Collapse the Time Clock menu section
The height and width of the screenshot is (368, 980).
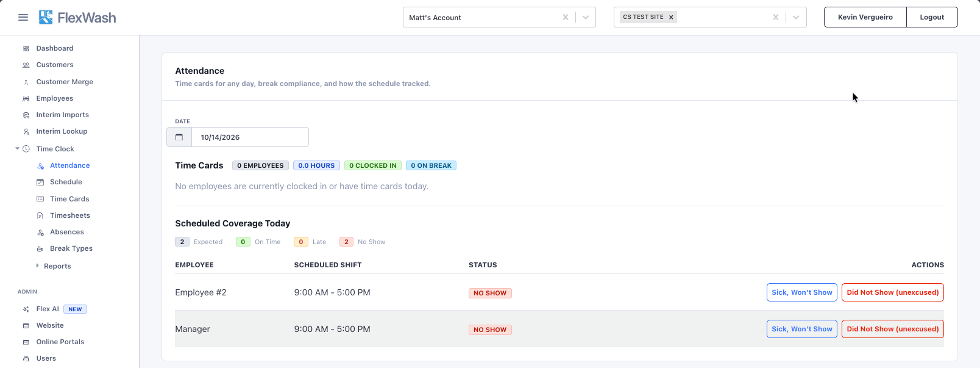(18, 148)
